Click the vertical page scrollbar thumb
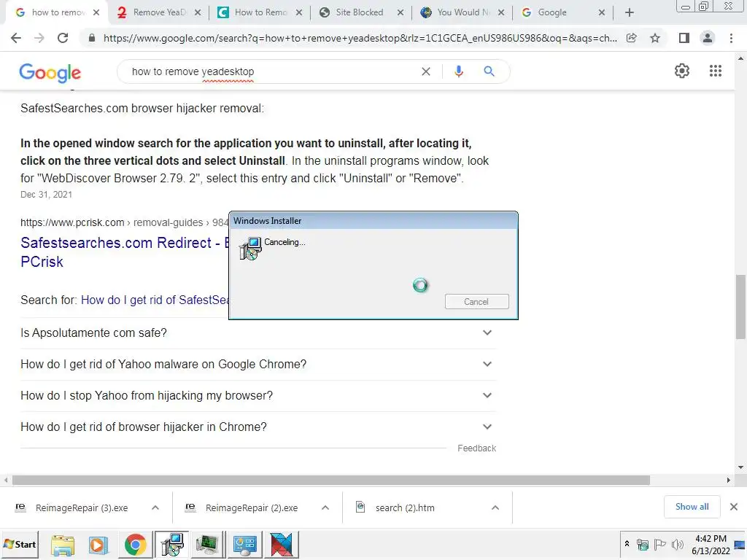 coord(740,307)
